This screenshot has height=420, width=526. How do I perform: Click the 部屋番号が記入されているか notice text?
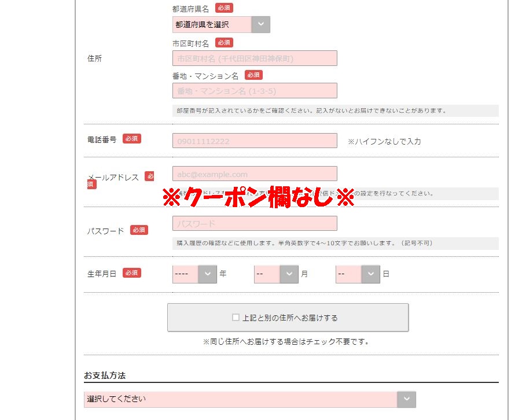tap(311, 110)
